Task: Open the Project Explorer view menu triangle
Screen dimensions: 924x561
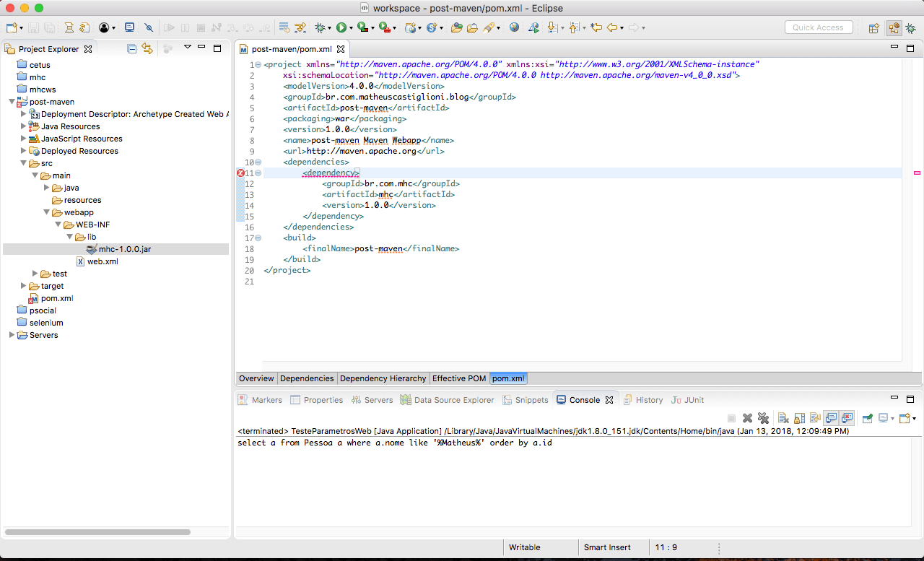Action: (x=187, y=47)
